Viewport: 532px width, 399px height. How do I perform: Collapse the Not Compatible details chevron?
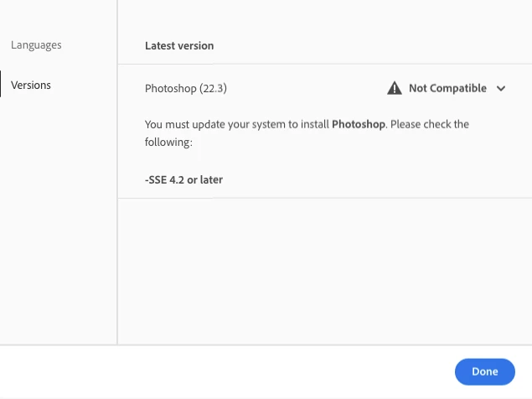click(x=501, y=89)
